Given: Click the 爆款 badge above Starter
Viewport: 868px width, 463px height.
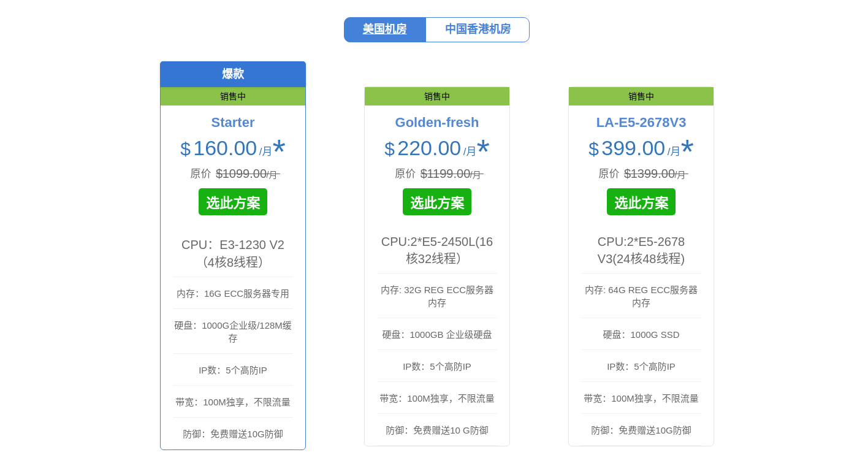Looking at the screenshot, I should 233,74.
